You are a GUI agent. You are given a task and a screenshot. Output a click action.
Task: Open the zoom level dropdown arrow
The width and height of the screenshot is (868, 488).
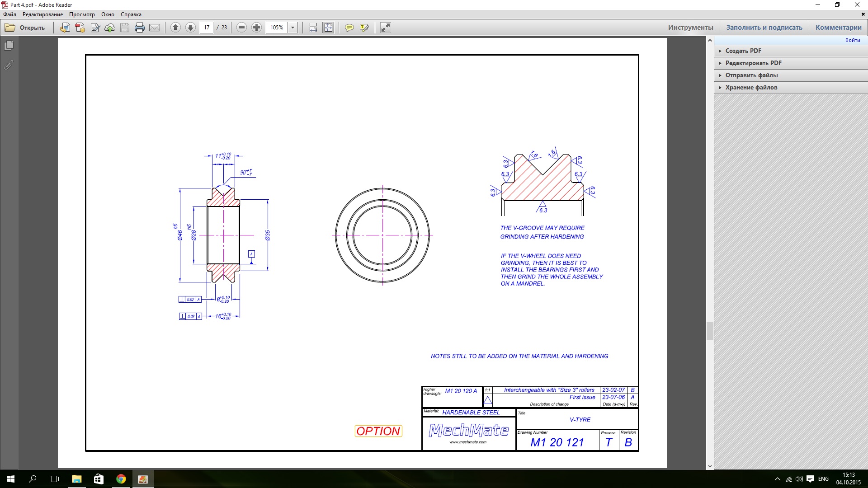click(x=293, y=28)
